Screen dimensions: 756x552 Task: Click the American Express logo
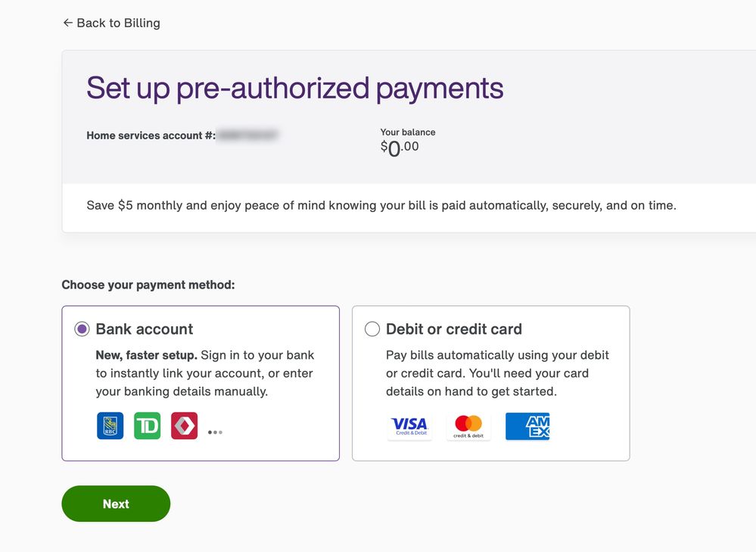tap(527, 426)
